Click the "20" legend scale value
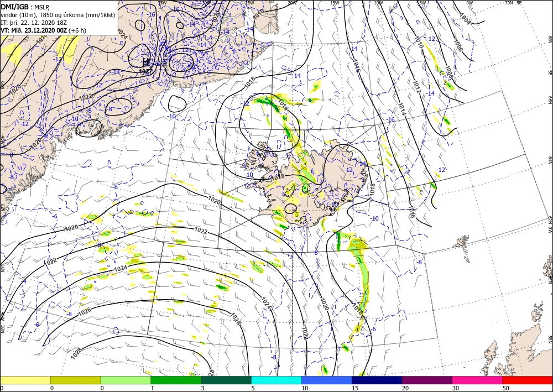This screenshot has width=553, height=392. (x=405, y=388)
